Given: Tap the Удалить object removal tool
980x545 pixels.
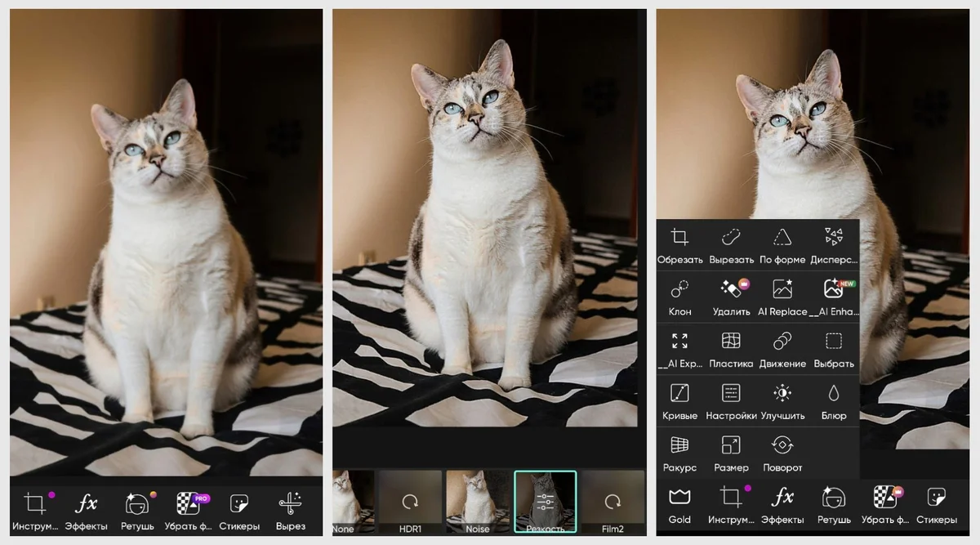Looking at the screenshot, I should (731, 296).
